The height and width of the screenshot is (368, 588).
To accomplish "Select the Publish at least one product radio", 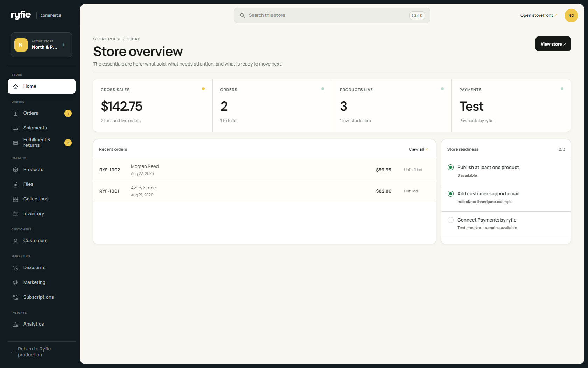I will (x=451, y=168).
